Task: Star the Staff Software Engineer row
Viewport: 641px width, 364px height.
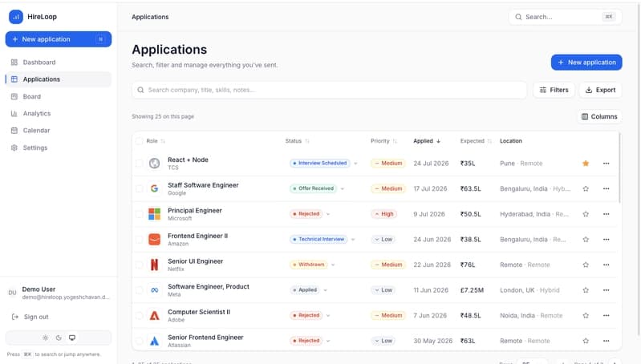Action: pyautogui.click(x=586, y=188)
